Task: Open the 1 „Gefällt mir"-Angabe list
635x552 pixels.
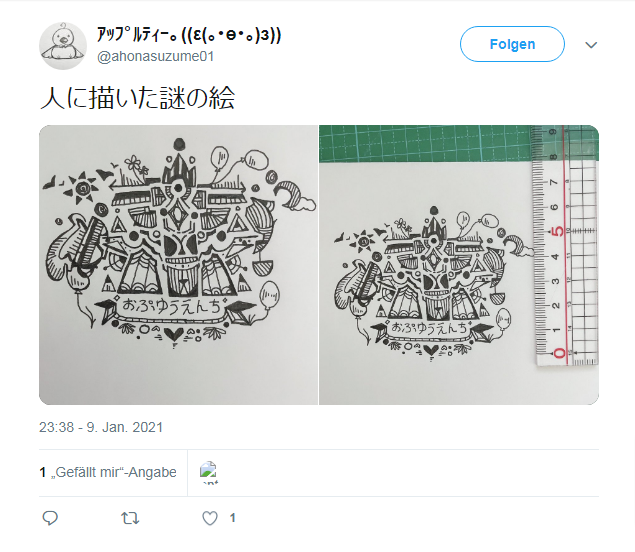Action: tap(108, 472)
